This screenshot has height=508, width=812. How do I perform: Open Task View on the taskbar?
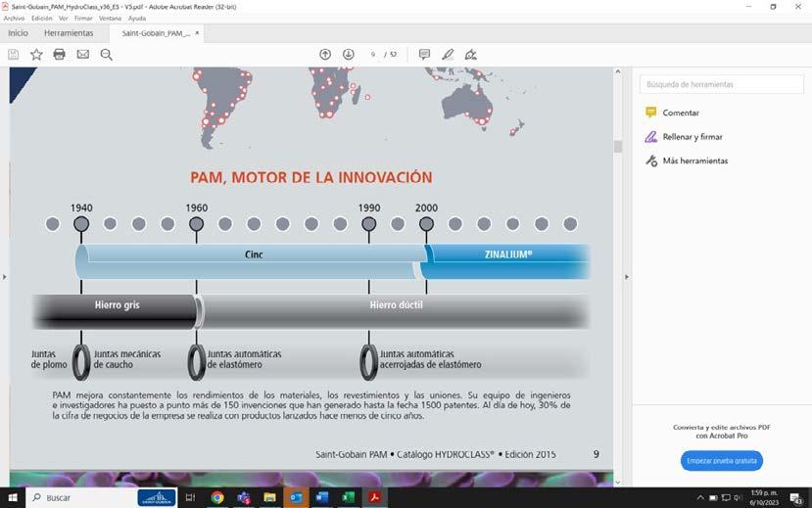(x=190, y=497)
